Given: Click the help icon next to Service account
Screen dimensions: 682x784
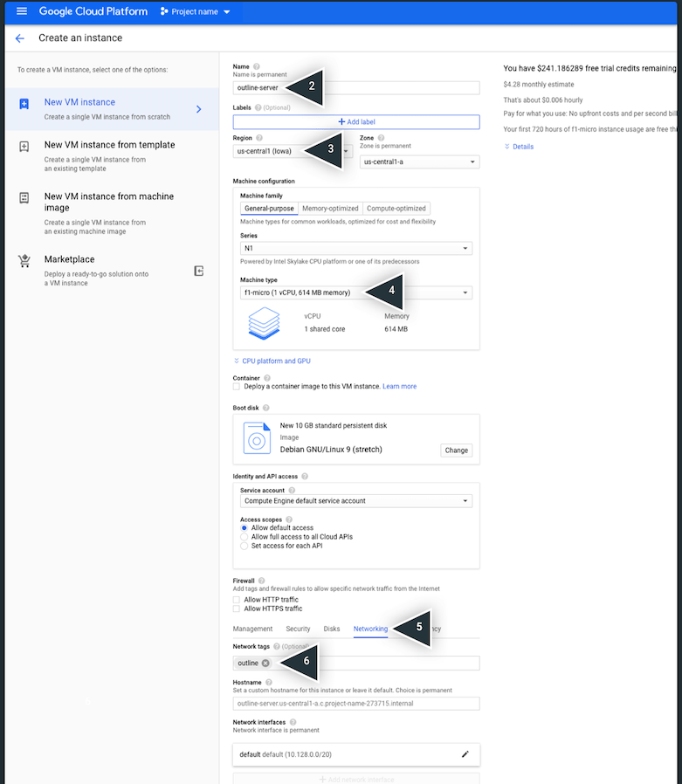Looking at the screenshot, I should tap(292, 491).
